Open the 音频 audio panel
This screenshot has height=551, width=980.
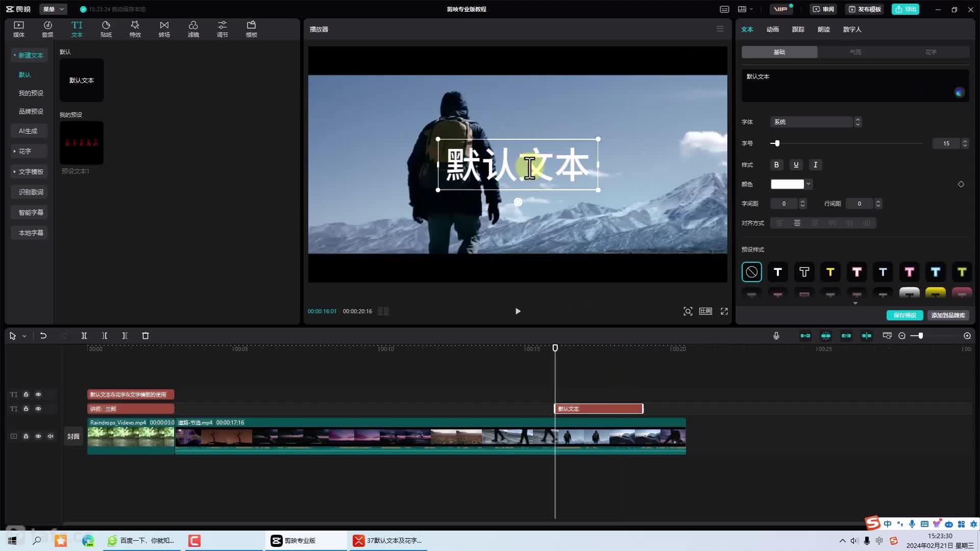click(47, 29)
